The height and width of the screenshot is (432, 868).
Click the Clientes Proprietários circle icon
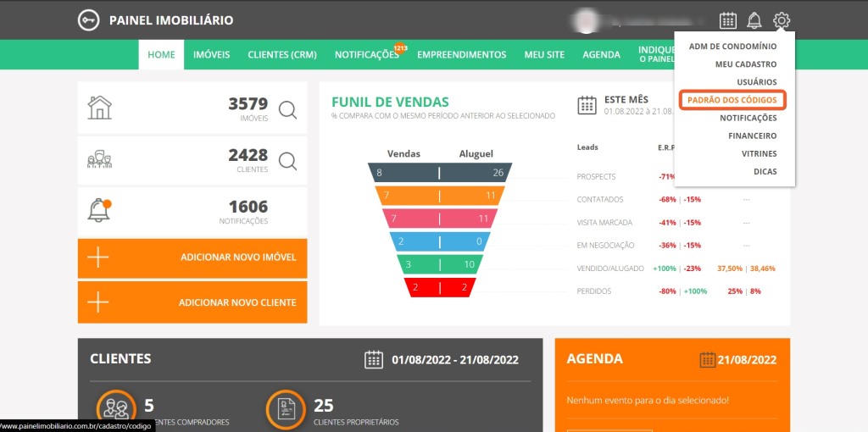[287, 409]
